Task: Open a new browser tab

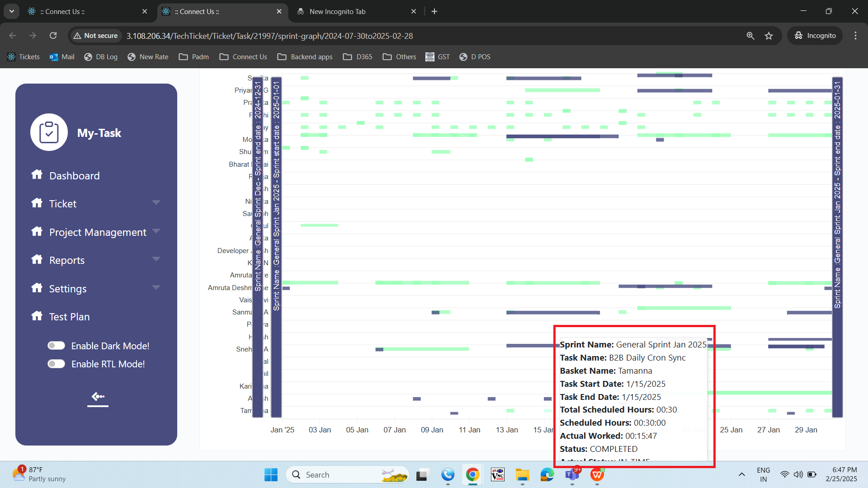Action: (x=434, y=11)
